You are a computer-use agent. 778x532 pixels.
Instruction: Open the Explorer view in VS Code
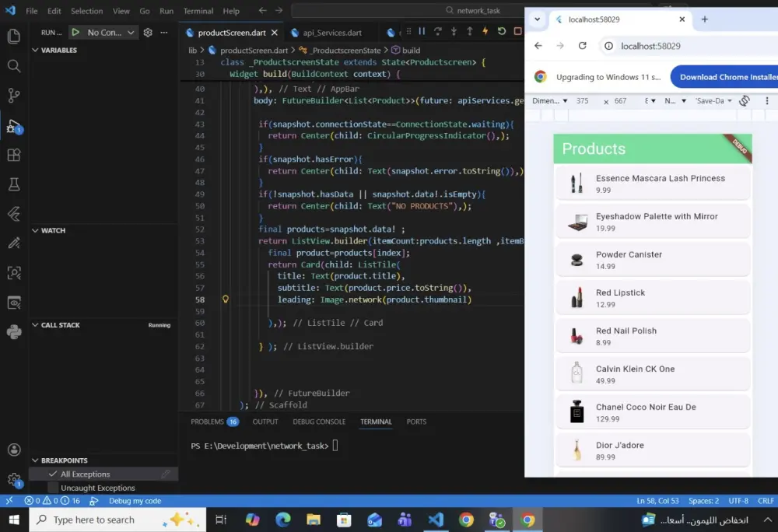tap(13, 36)
